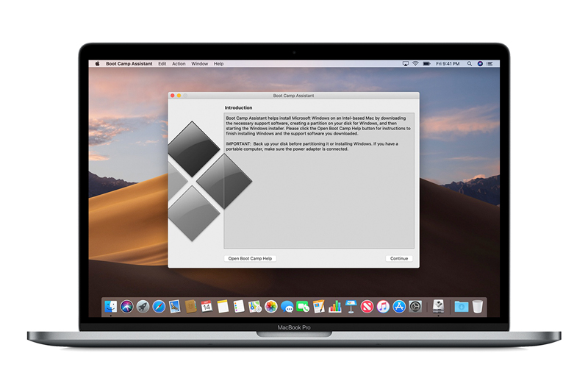The height and width of the screenshot is (392, 588).
Task: Open System Preferences gear in Dock
Action: coord(415,307)
